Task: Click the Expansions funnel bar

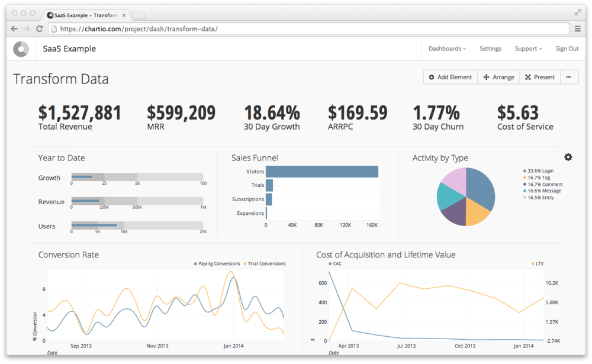Action: click(266, 213)
